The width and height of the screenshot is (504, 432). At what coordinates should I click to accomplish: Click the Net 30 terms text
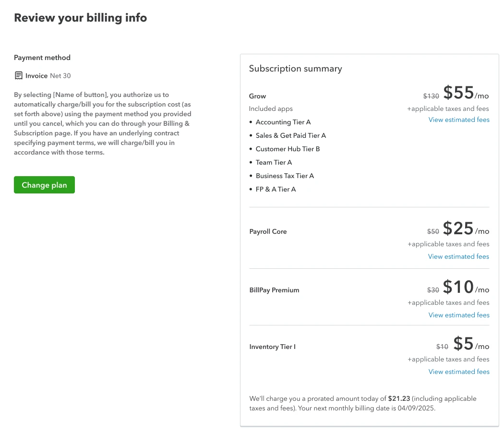[x=60, y=76]
